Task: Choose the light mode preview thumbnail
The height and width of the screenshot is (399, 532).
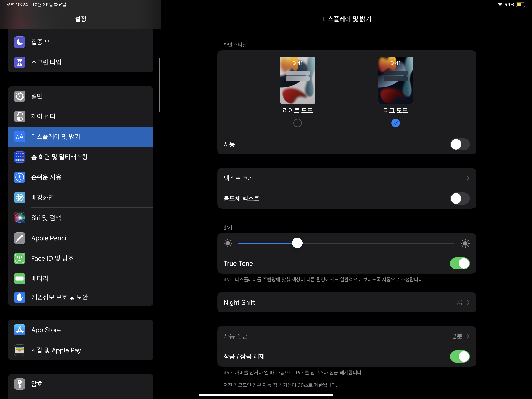Action: point(298,80)
